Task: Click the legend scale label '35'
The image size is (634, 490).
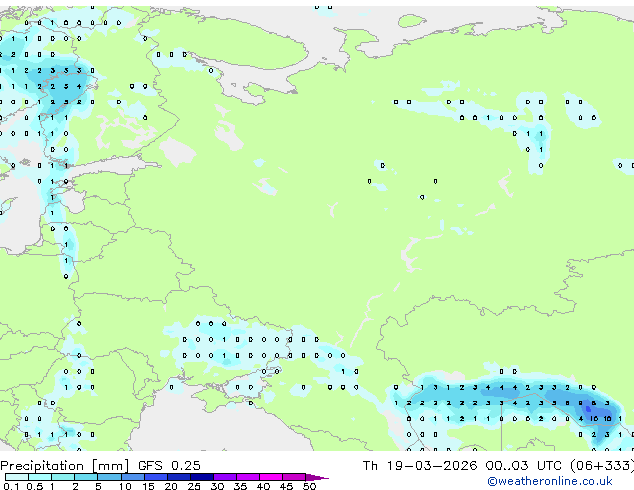Action: pyautogui.click(x=240, y=486)
